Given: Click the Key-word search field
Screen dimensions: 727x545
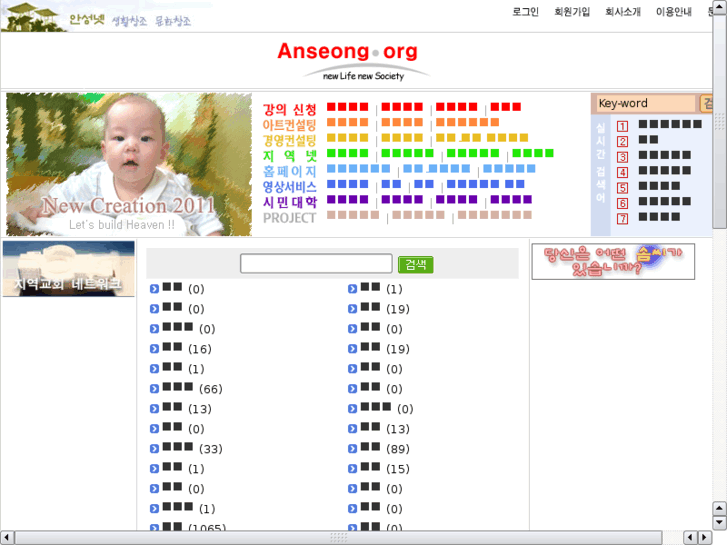Looking at the screenshot, I should coord(646,103).
